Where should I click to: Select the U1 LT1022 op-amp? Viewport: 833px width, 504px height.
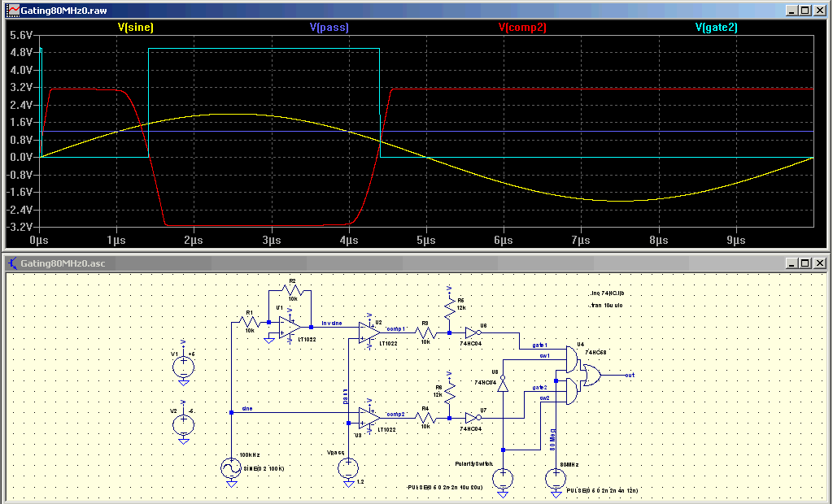pyautogui.click(x=290, y=327)
